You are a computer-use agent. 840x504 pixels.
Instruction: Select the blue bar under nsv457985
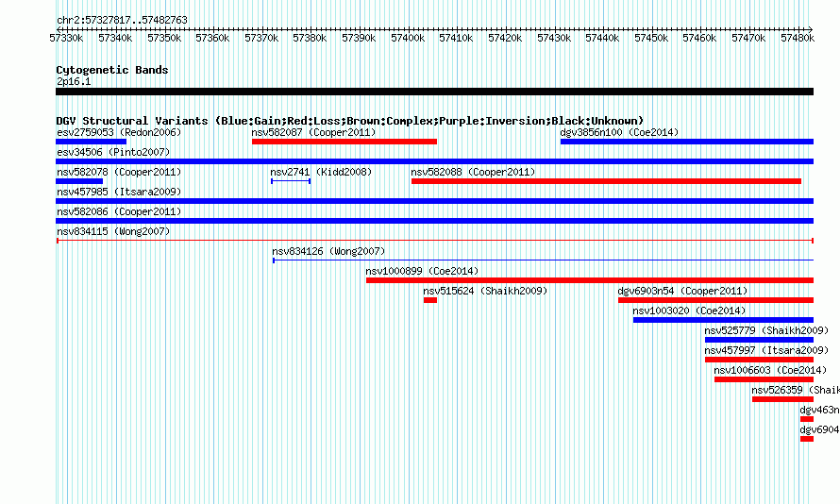pos(434,201)
